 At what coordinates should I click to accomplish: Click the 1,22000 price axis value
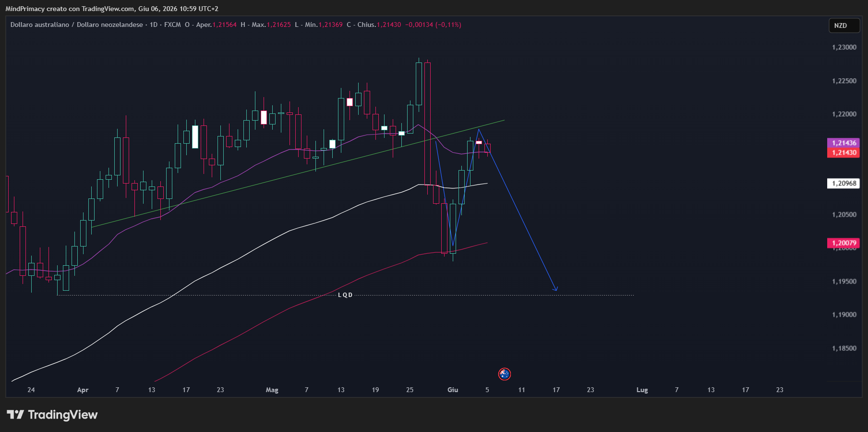[x=844, y=114]
